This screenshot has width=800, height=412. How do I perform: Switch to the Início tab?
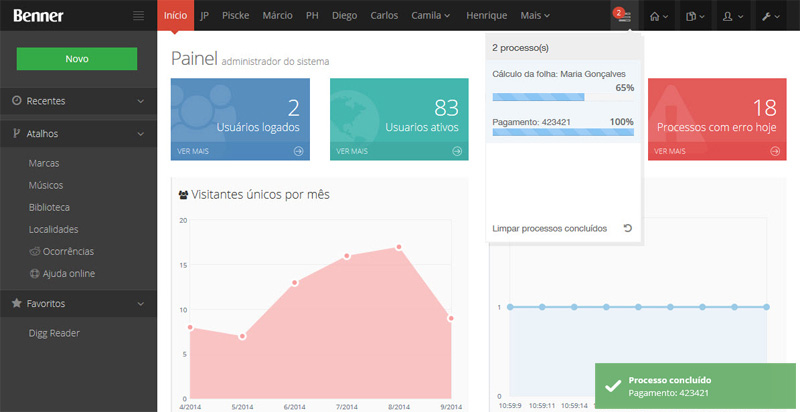click(x=175, y=16)
